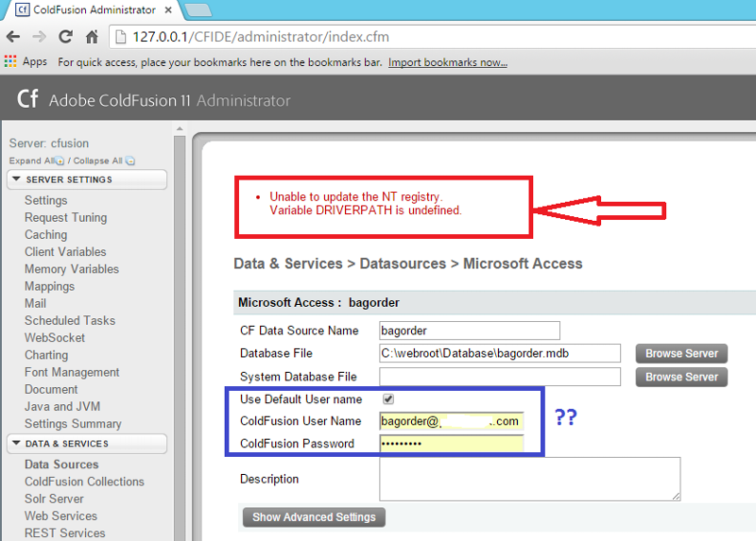Image resolution: width=756 pixels, height=541 pixels.
Task: Click the Collapse All text link
Action: coord(98,161)
